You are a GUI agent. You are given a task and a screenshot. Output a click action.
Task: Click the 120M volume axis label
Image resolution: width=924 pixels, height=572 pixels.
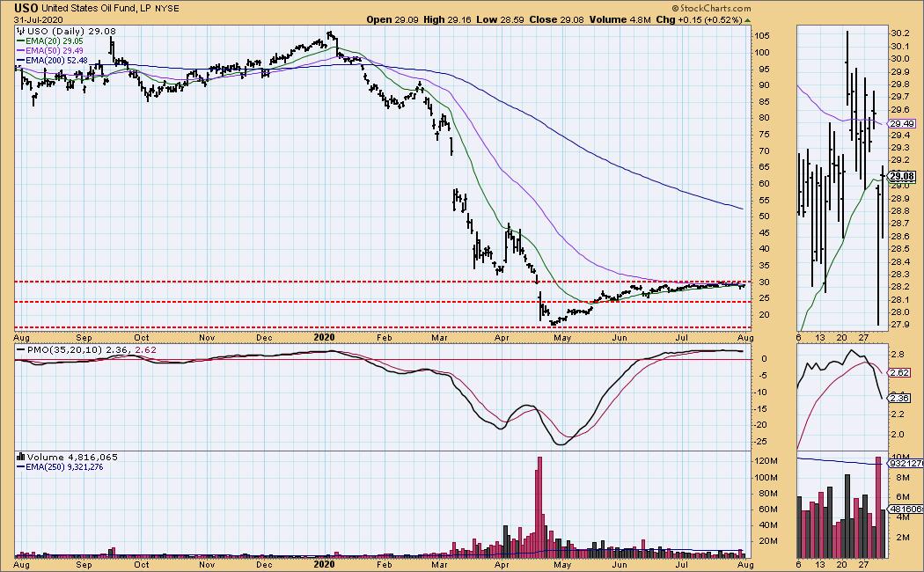766,460
